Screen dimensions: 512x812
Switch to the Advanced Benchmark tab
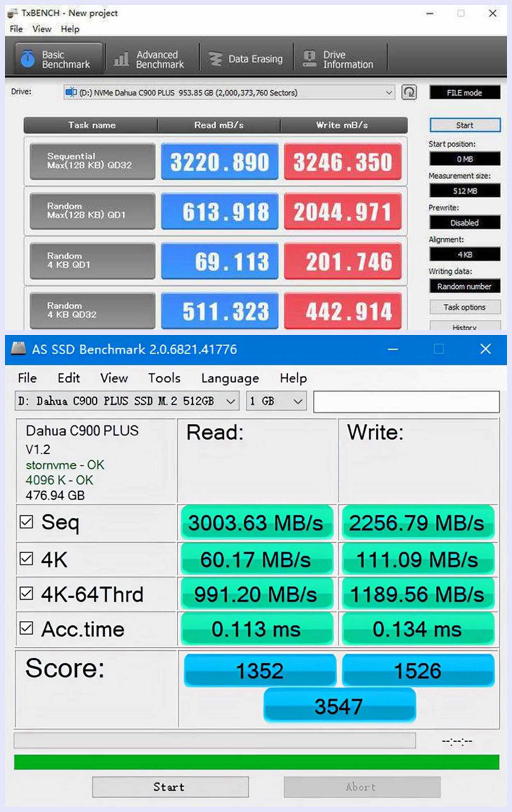[x=152, y=59]
